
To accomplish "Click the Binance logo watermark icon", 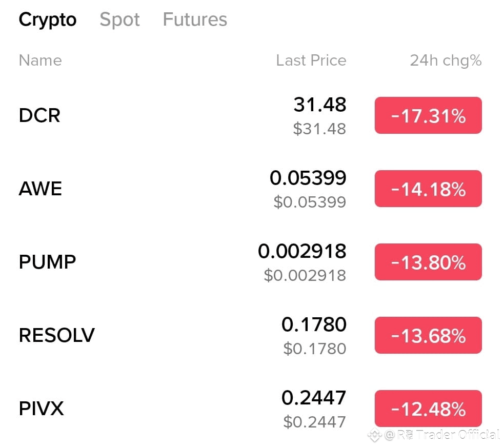I will 375,435.
